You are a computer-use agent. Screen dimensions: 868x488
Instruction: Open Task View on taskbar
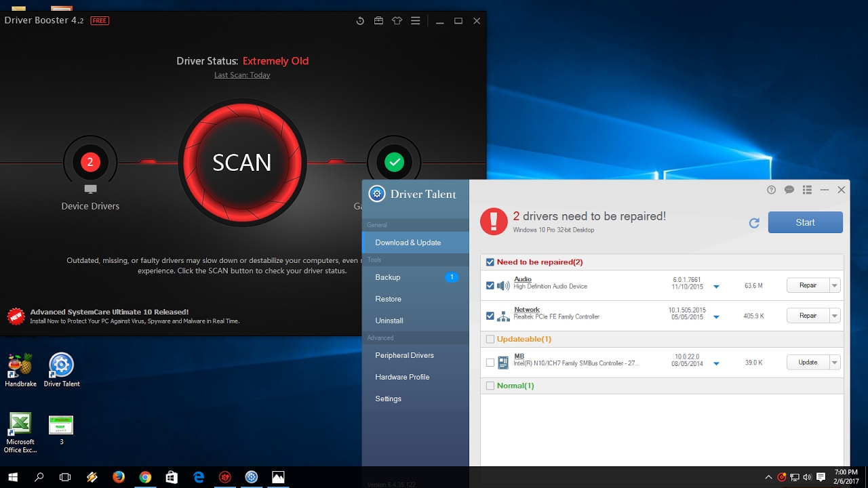coord(65,477)
